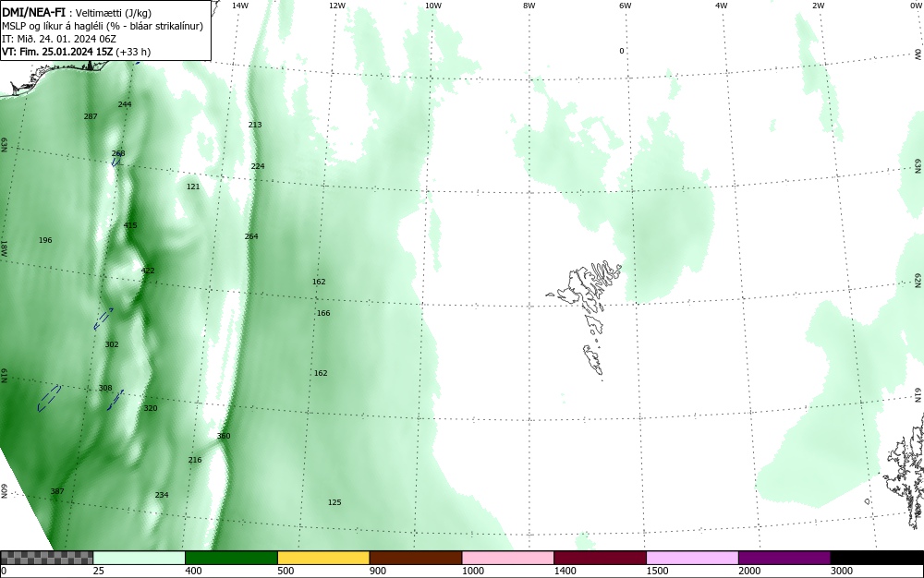The height and width of the screenshot is (578, 924).
Task: Click the 302 map value
Action: [112, 344]
